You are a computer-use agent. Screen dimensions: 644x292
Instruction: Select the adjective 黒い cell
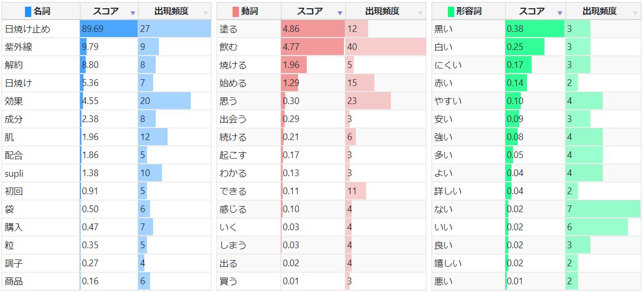pos(469,29)
